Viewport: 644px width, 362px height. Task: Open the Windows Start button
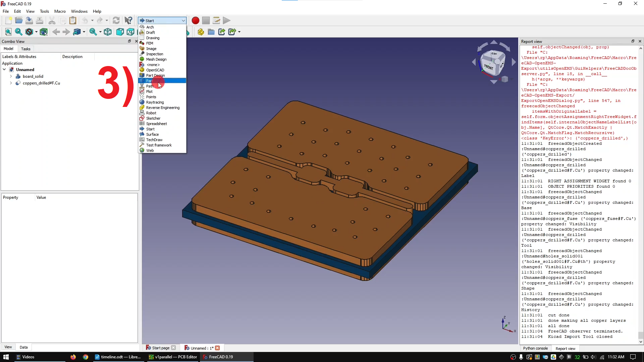(x=6, y=357)
